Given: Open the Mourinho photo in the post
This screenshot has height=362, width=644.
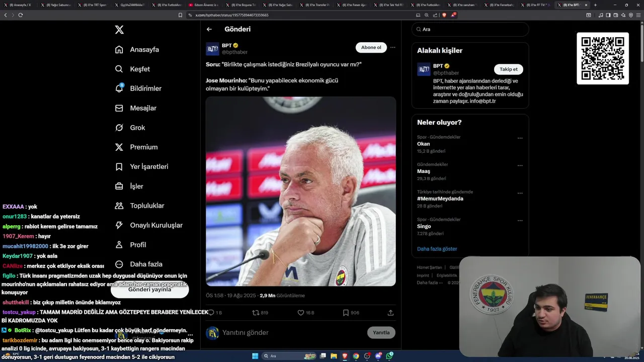Looking at the screenshot, I should pos(301,192).
